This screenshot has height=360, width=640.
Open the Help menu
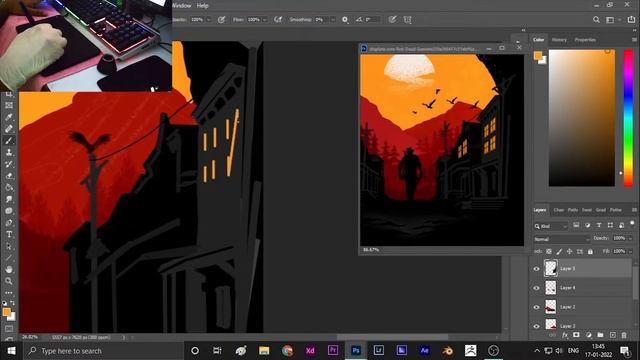[202, 6]
